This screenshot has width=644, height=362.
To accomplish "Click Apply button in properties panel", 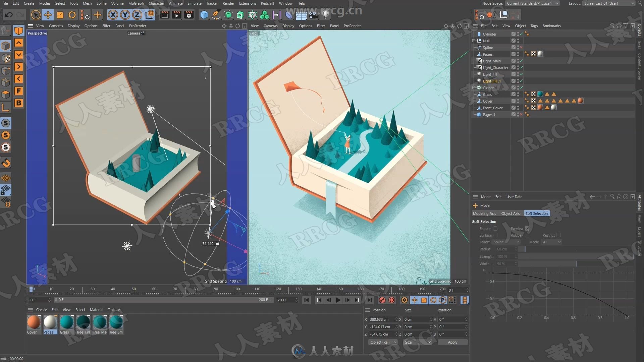I will (452, 342).
